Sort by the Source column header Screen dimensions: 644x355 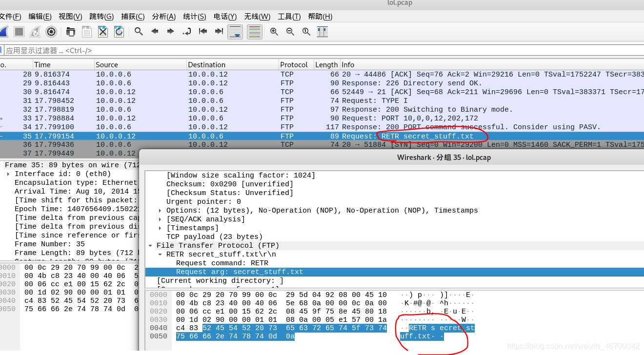[x=141, y=64]
